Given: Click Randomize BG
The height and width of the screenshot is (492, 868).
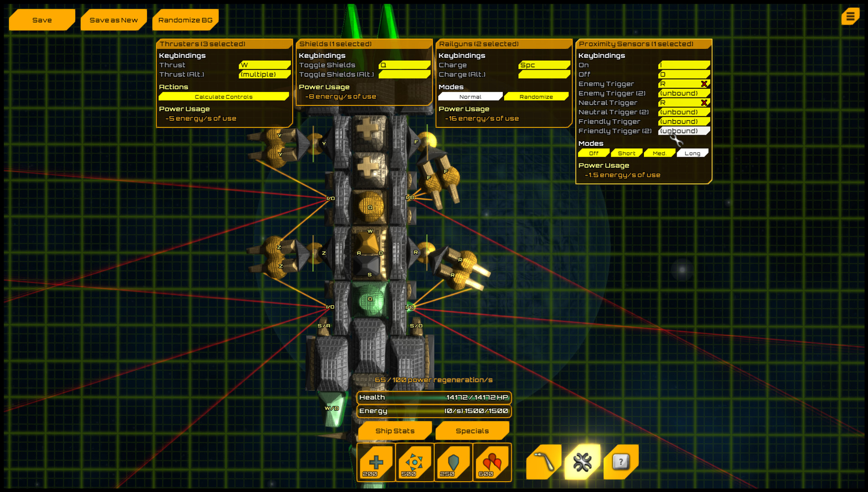Looking at the screenshot, I should point(185,20).
